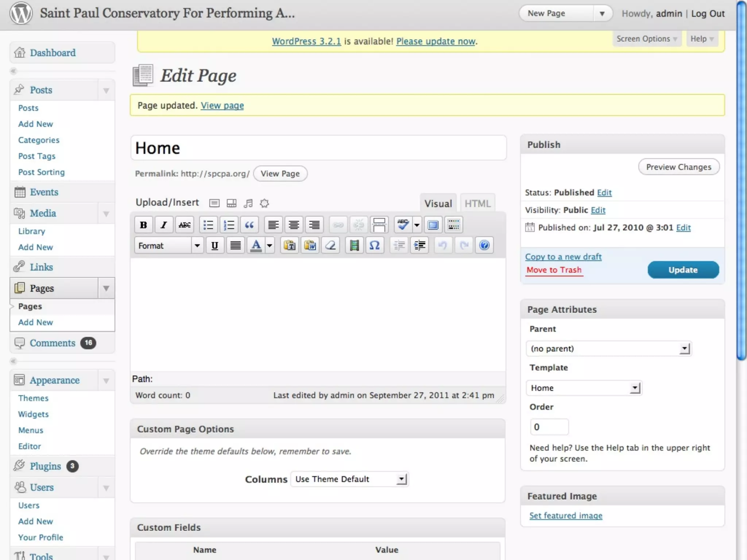Open text color picker dropdown arrow
This screenshot has height=560, width=747.
(270, 245)
